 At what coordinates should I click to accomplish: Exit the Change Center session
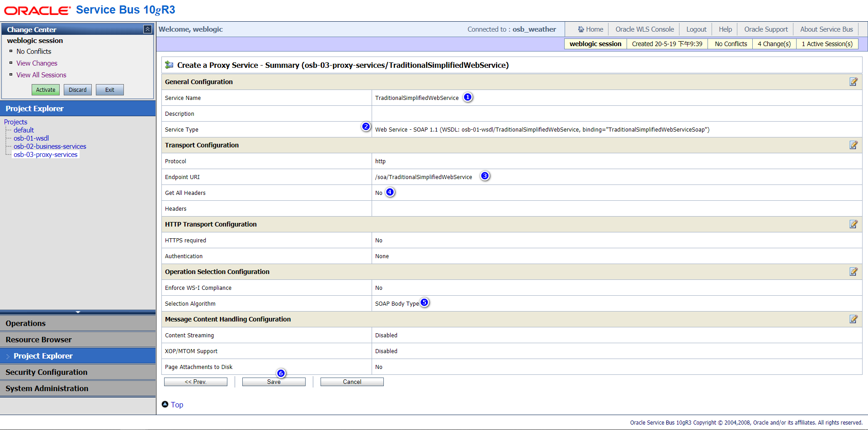[110, 90]
